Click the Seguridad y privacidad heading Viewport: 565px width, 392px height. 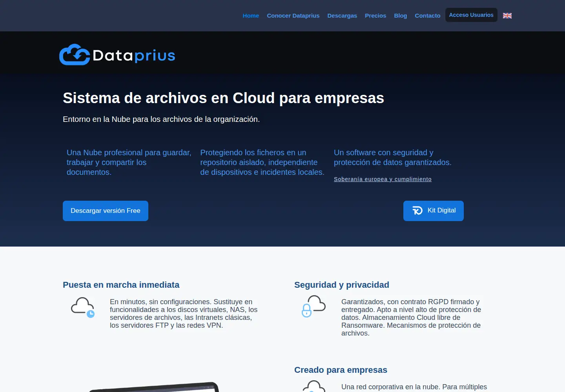(342, 285)
